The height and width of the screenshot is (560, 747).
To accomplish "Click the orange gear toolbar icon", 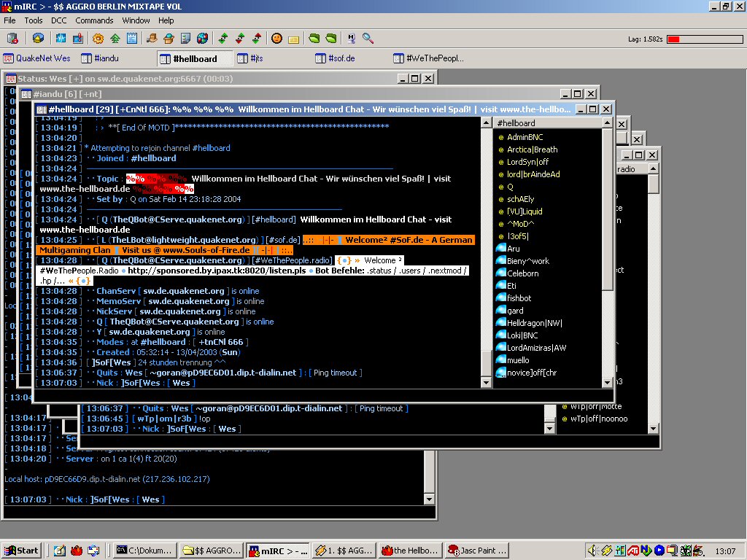I will 98,38.
